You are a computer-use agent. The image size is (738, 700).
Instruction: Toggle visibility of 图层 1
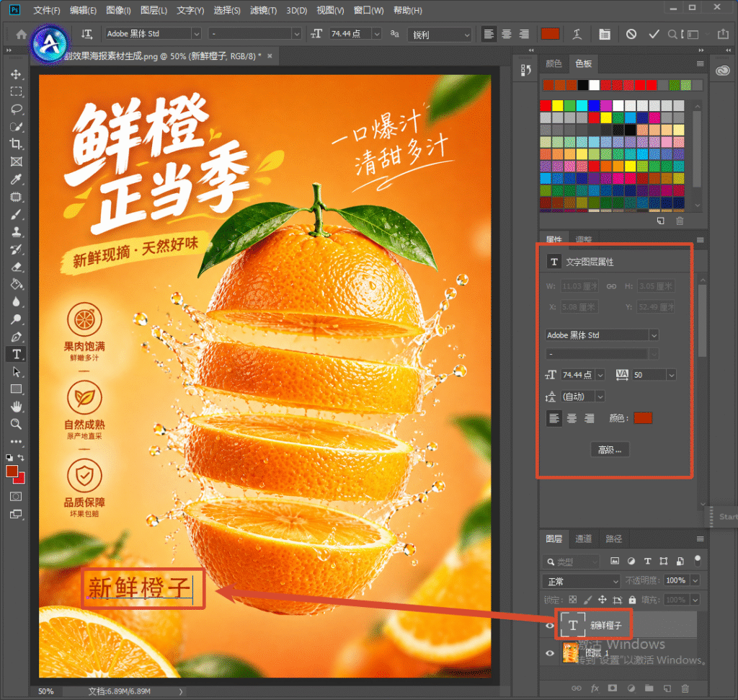click(x=549, y=653)
